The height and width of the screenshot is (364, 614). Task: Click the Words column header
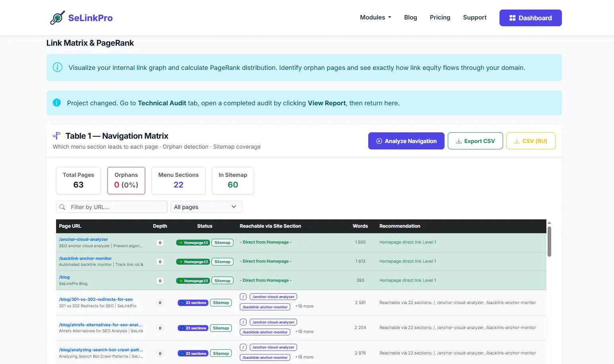[x=360, y=226]
